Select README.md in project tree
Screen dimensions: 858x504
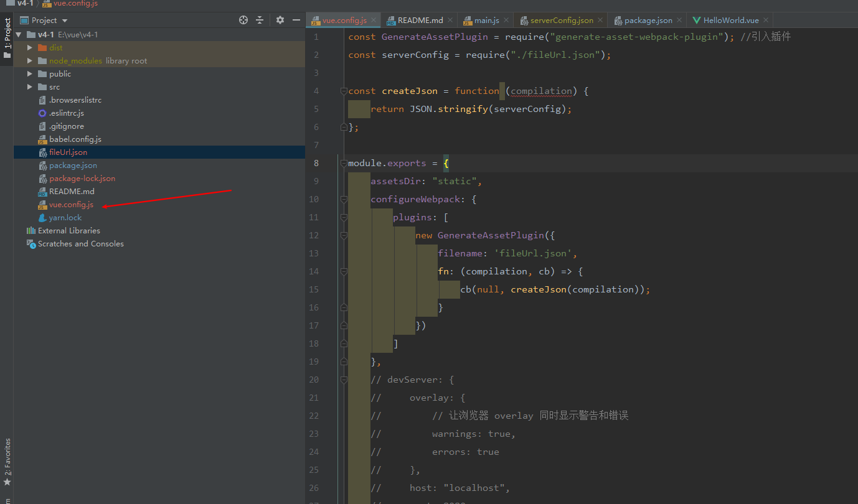(x=72, y=191)
